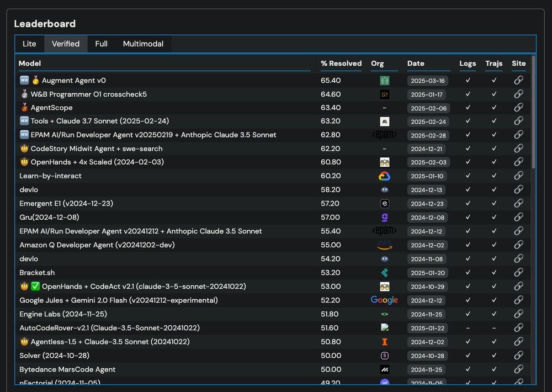Screen dimensions: 552x392
Task: Click the date 2024-12-21
Action: pos(426,149)
